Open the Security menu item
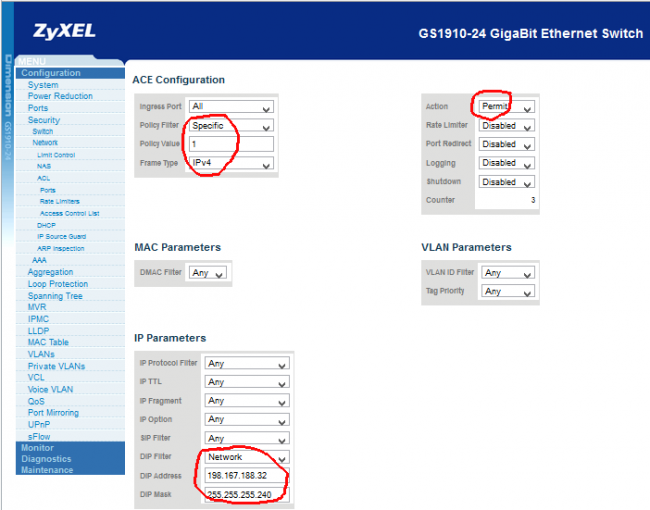 pos(44,120)
